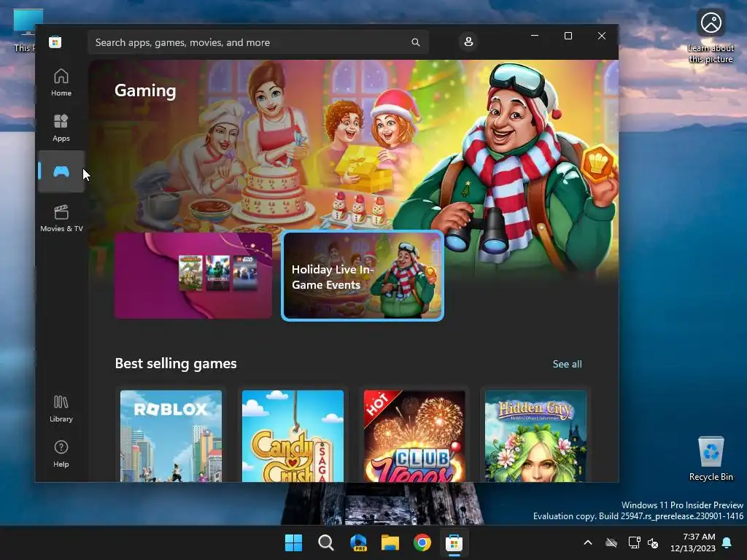747x560 pixels.
Task: Open the Movies & TV section
Action: [x=61, y=218]
